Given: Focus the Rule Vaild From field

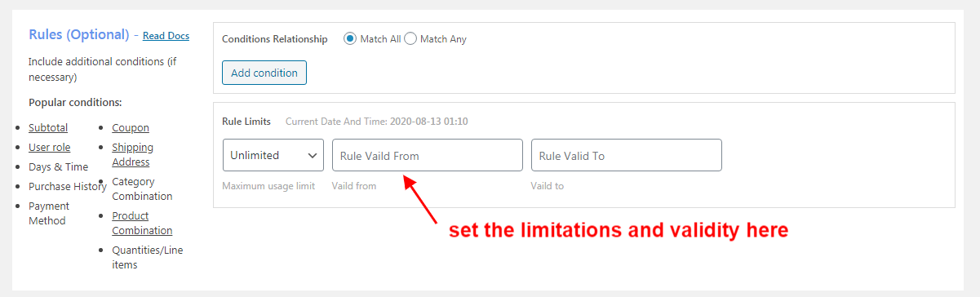Looking at the screenshot, I should [x=428, y=155].
